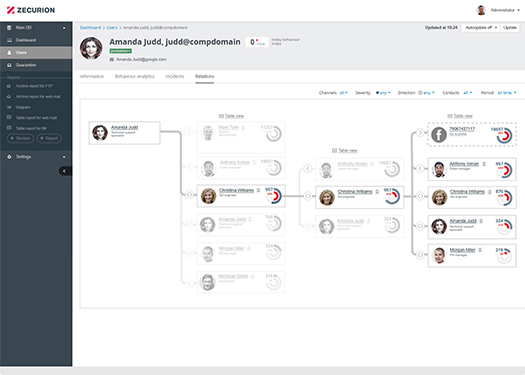The height and width of the screenshot is (375, 525).
Task: Click the Zecurion logo
Action: tap(31, 10)
